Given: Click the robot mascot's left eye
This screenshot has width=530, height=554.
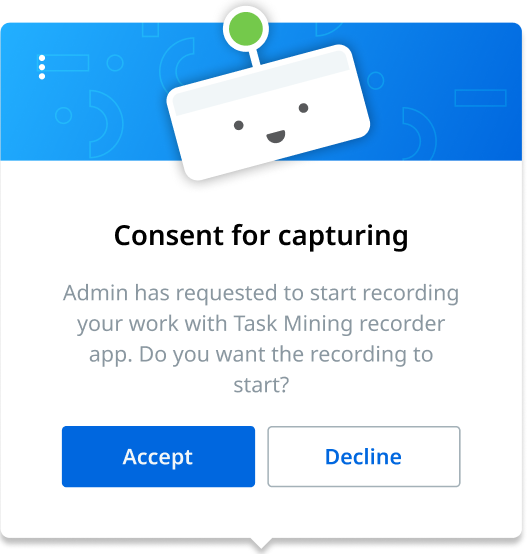Looking at the screenshot, I should click(x=239, y=125).
